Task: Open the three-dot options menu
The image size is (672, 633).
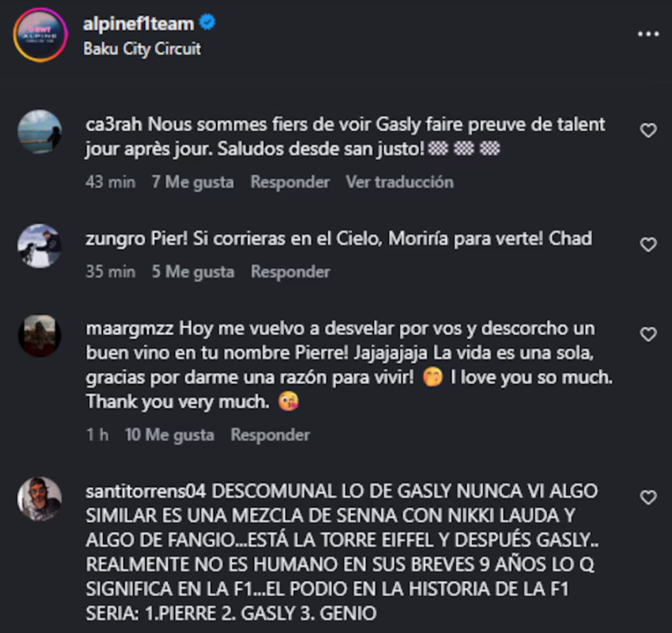Action: 648,34
